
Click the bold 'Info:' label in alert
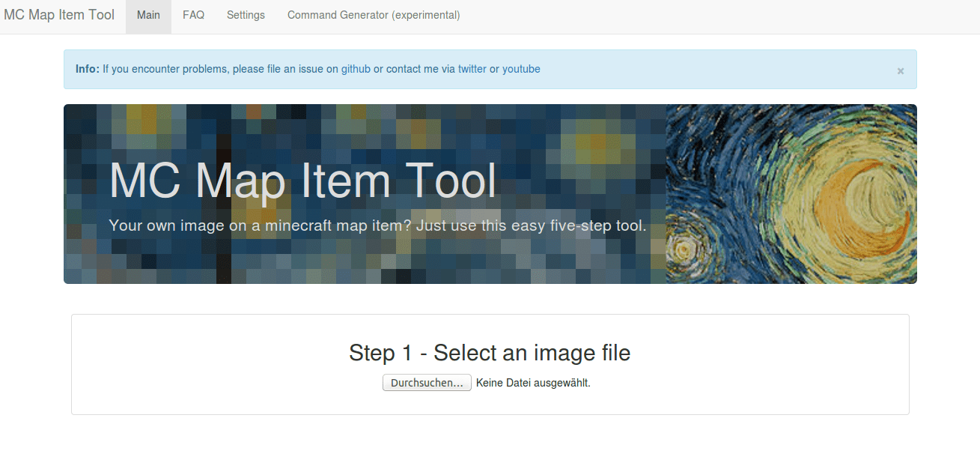[x=88, y=69]
